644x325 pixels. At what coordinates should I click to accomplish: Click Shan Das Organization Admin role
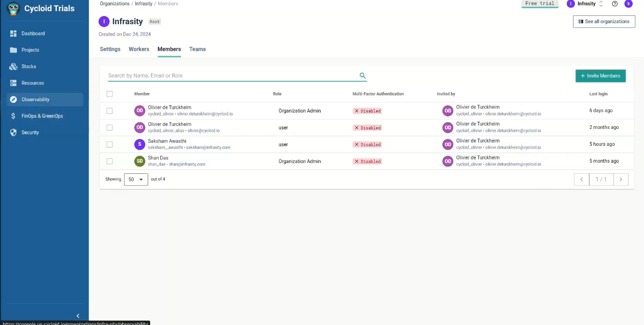(300, 161)
